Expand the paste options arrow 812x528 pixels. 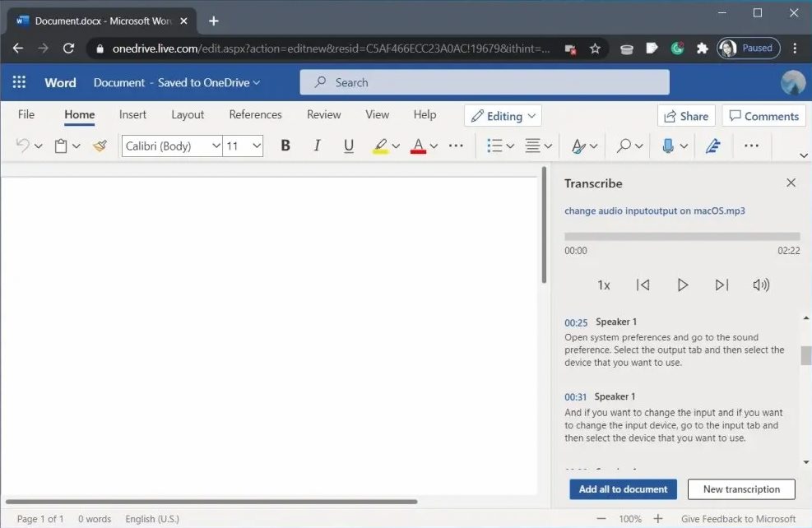77,146
